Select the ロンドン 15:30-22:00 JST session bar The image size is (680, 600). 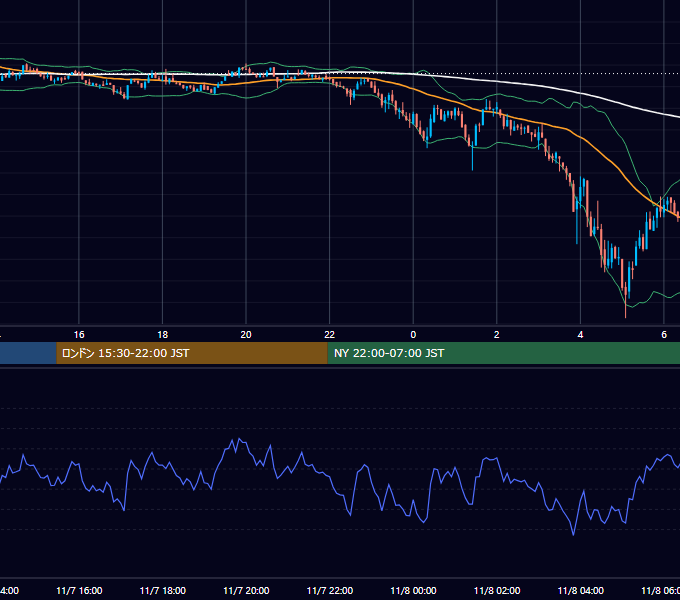pyautogui.click(x=192, y=353)
